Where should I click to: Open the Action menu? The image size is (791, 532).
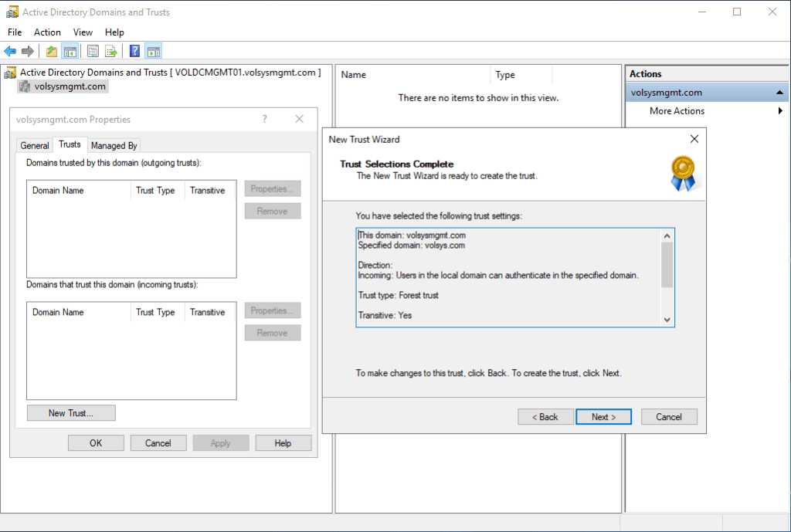[47, 32]
